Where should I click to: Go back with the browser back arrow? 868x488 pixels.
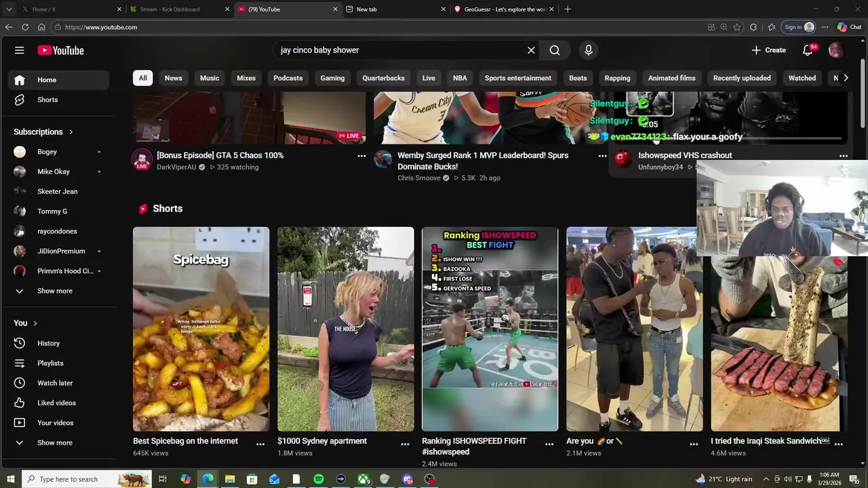pos(9,27)
